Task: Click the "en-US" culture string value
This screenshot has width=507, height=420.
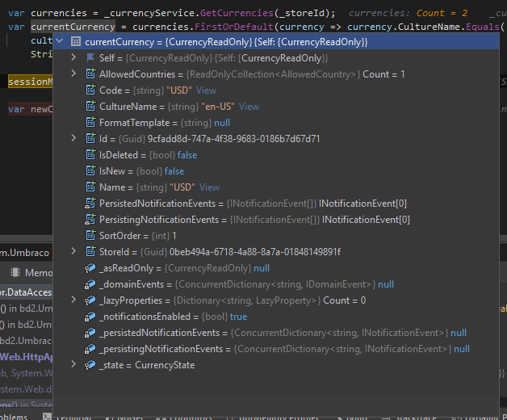Action: click(218, 107)
